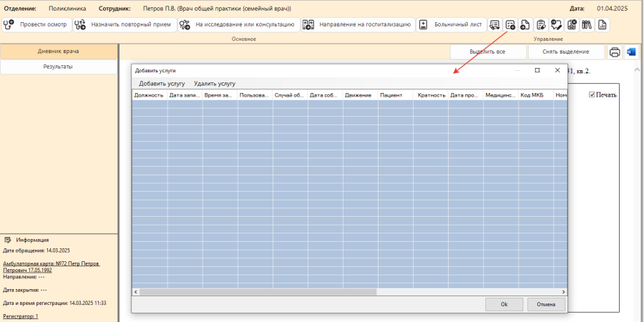This screenshot has height=322, width=644.
Task: Click the Дата соб... column header
Action: 326,95
